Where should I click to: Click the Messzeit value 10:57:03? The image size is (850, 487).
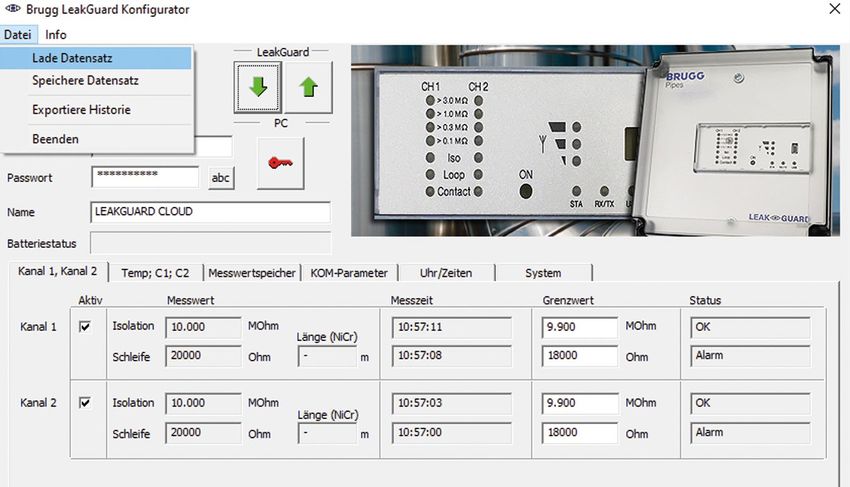[452, 403]
